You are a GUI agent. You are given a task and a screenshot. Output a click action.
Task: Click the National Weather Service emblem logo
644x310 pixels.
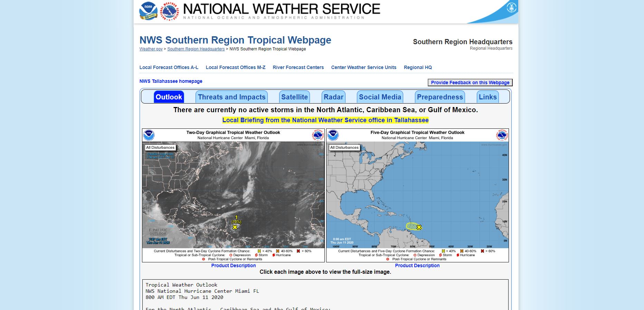[170, 11]
